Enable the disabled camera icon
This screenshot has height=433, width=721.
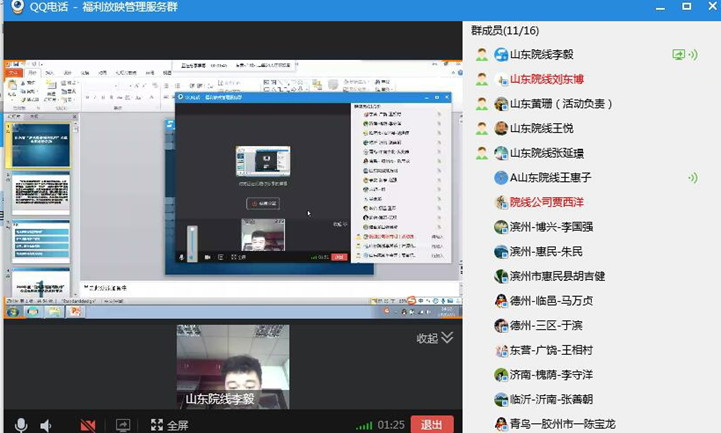[88, 425]
